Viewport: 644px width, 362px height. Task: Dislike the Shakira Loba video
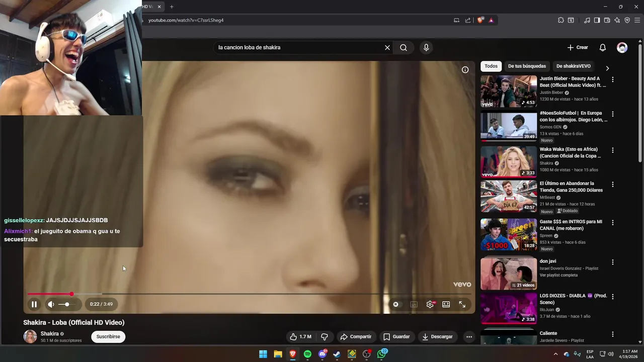point(325,336)
